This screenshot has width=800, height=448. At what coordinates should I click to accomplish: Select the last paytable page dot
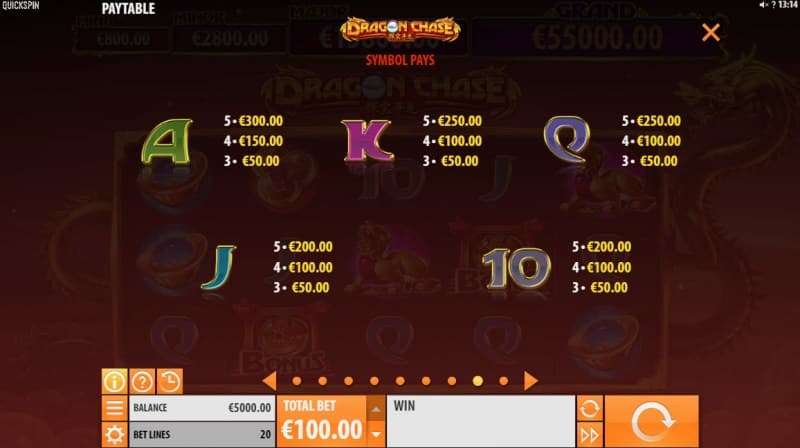coord(504,381)
